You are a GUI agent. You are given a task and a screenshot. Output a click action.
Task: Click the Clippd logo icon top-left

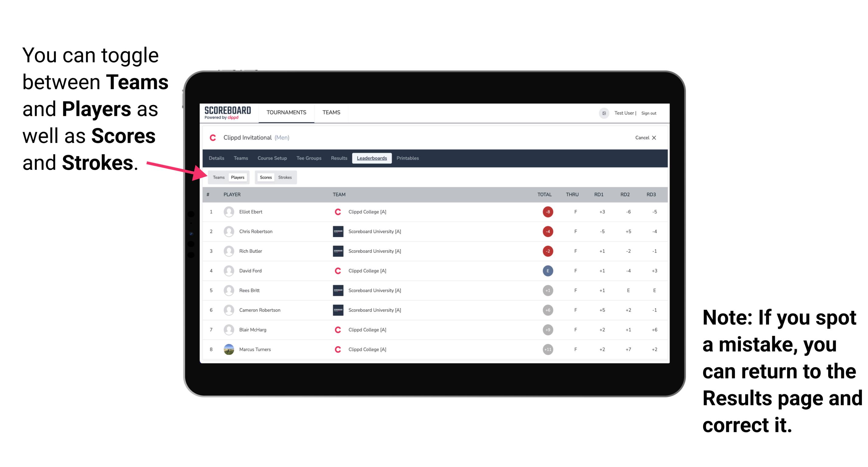click(x=214, y=138)
